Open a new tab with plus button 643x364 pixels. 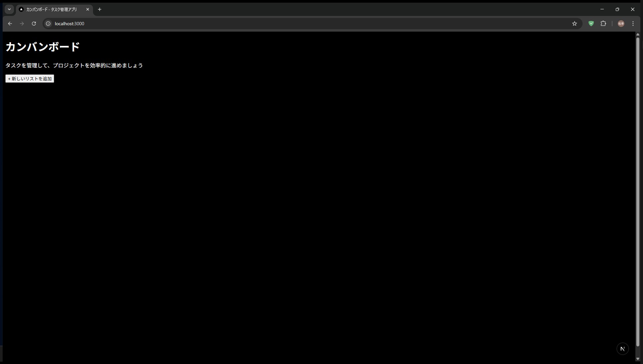pos(100,9)
